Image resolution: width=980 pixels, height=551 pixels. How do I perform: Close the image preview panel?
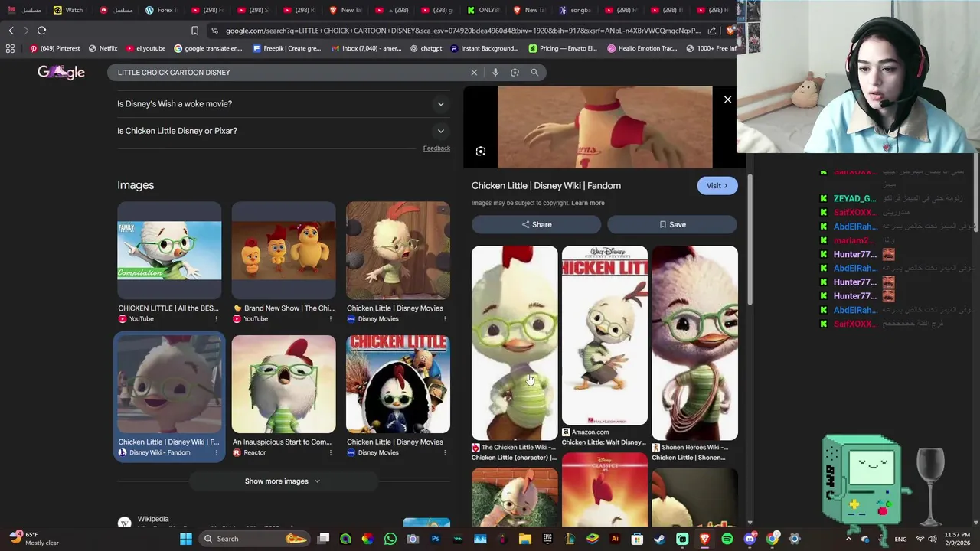coord(727,99)
